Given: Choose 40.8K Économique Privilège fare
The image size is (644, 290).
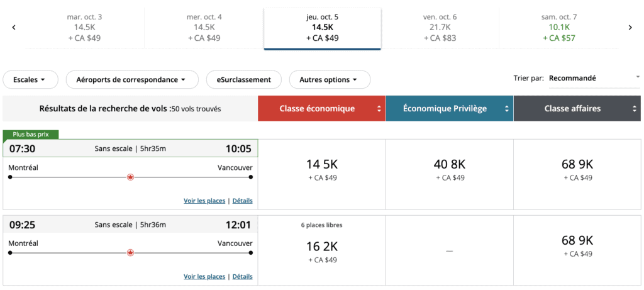Looking at the screenshot, I should click(449, 170).
